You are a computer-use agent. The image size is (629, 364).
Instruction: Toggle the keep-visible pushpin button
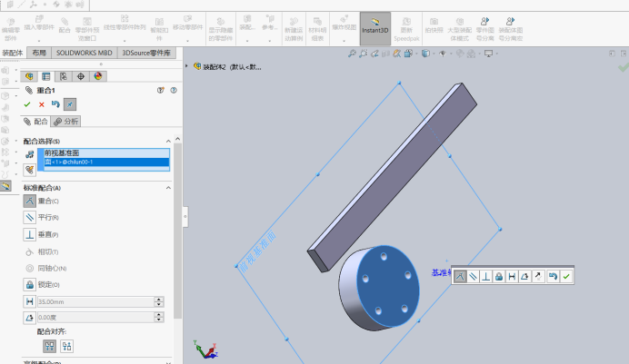point(70,104)
